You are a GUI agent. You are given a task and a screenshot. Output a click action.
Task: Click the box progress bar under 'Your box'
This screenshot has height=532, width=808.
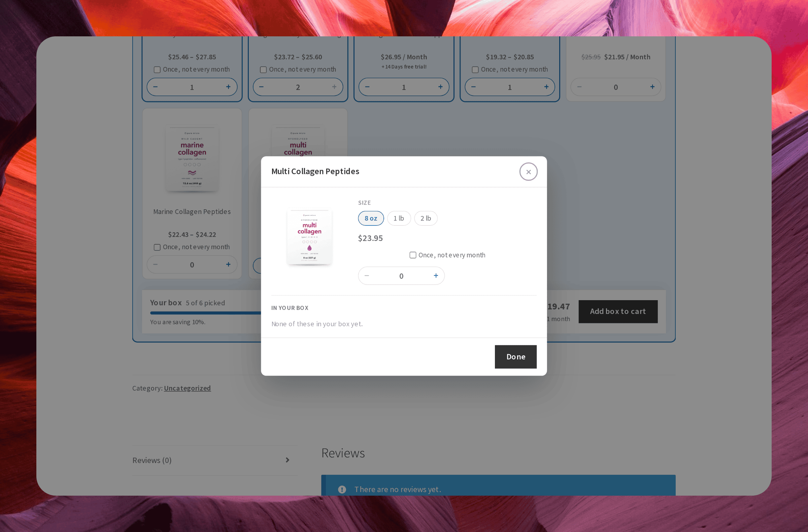point(206,313)
